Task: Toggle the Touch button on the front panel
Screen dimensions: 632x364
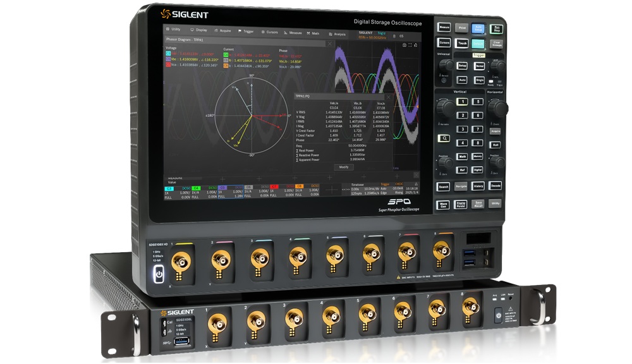Action: pos(462,43)
